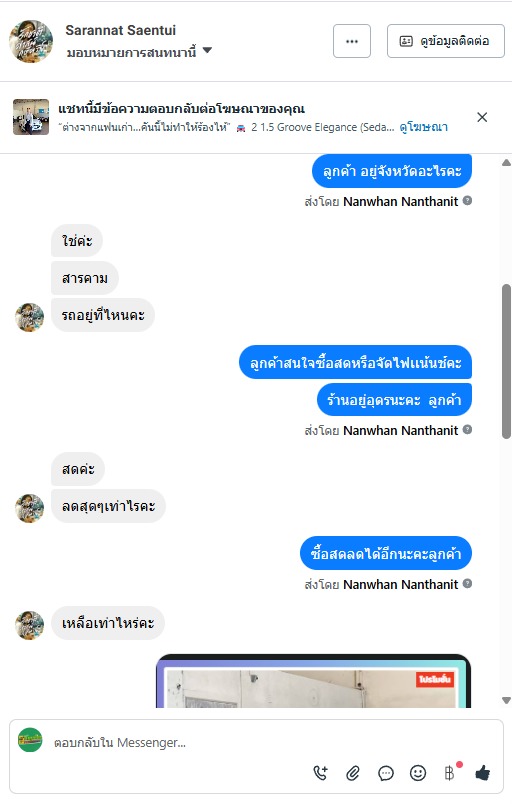Click the paperclip attachment icon

click(353, 773)
